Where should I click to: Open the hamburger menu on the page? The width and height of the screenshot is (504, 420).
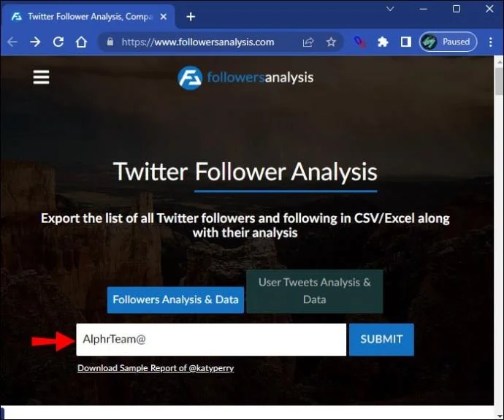(x=41, y=77)
